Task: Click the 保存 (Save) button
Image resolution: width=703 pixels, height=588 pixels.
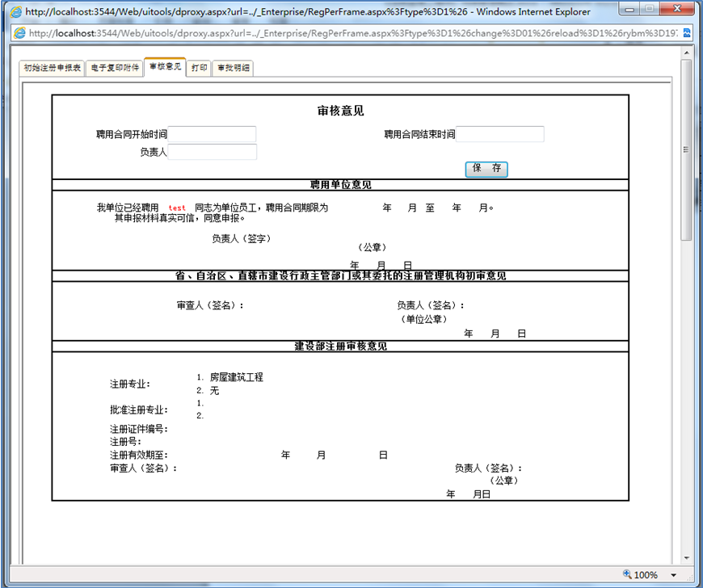Action: (x=486, y=169)
